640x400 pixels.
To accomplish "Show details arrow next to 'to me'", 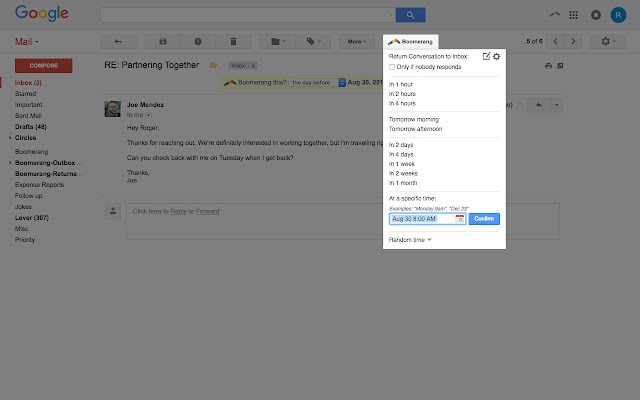I will tap(149, 115).
